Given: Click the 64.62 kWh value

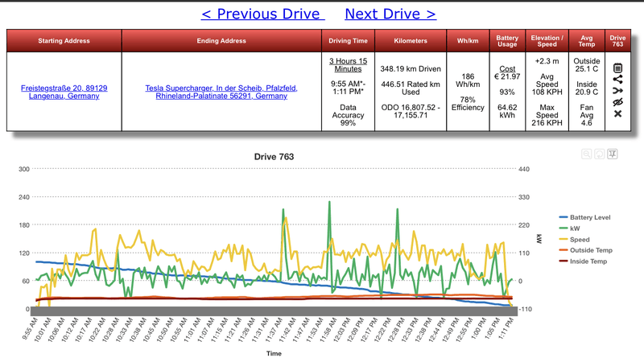Looking at the screenshot, I should 507,111.
